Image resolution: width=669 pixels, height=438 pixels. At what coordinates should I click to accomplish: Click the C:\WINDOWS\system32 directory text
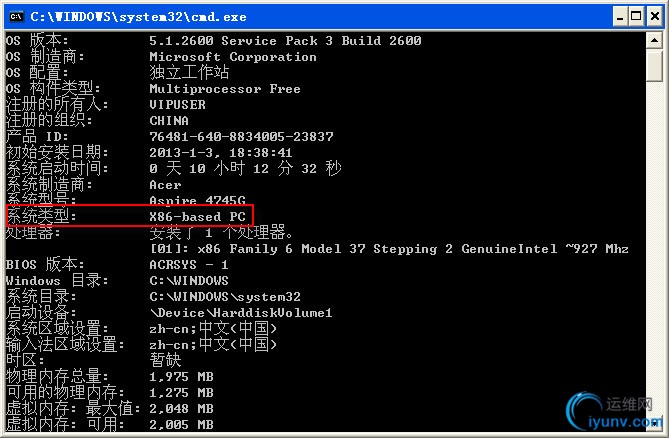[x=225, y=296]
